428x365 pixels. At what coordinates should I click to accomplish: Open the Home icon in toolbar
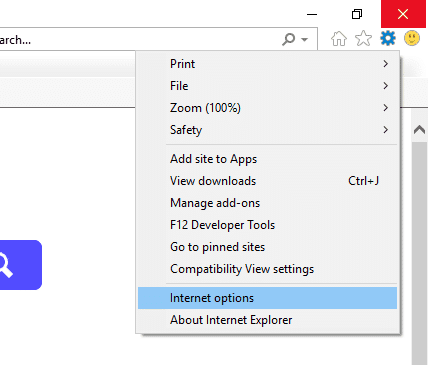339,39
